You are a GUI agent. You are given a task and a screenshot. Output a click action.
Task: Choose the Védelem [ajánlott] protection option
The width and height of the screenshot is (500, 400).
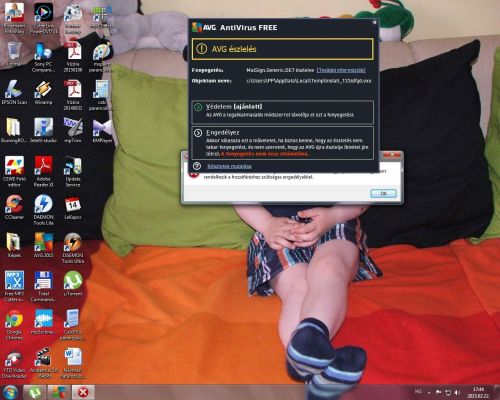click(x=282, y=112)
